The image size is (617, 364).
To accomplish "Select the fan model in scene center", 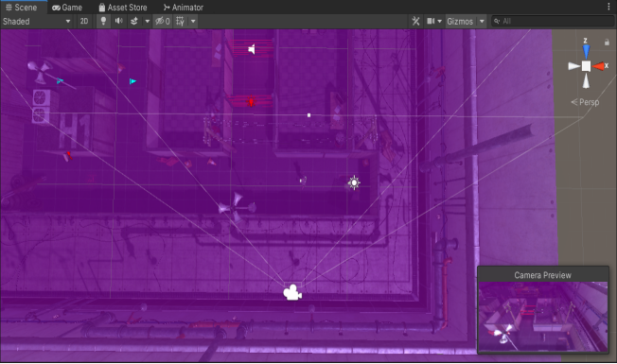I will [237, 208].
